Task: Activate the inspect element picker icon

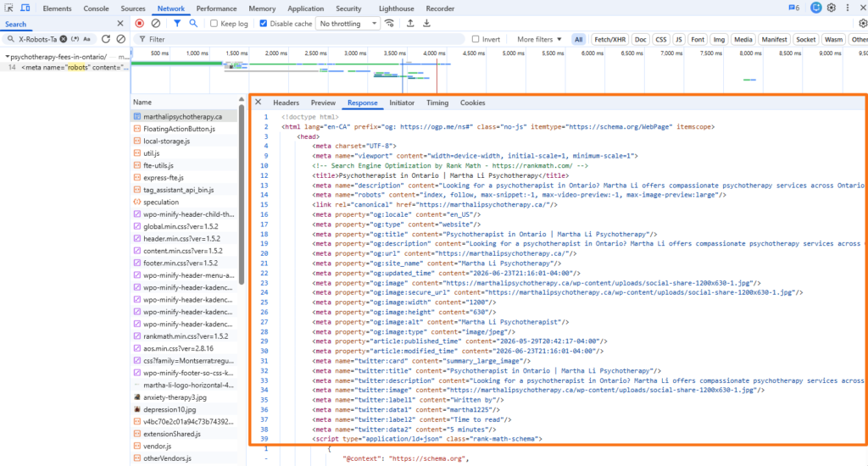Action: [8, 8]
